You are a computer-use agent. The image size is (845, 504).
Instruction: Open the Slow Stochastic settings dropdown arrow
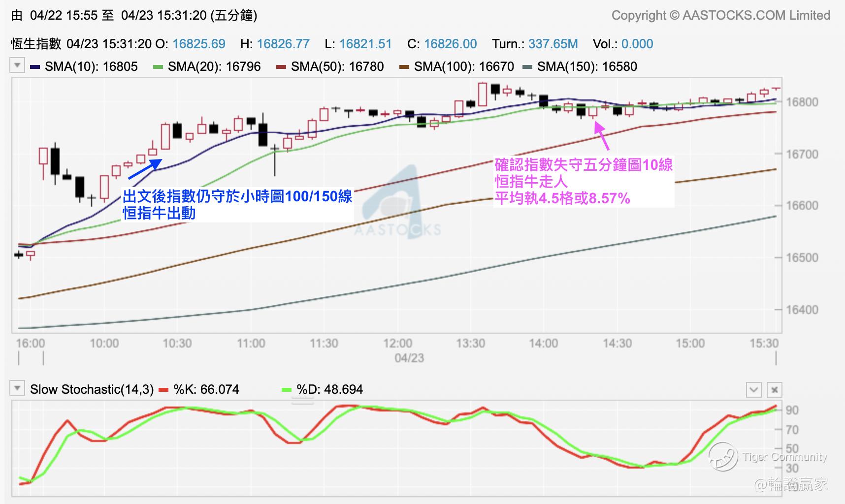tap(17, 388)
